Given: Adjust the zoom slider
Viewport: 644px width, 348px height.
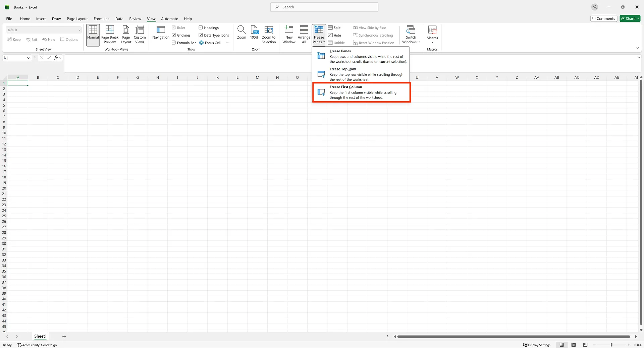Looking at the screenshot, I should [x=612, y=345].
